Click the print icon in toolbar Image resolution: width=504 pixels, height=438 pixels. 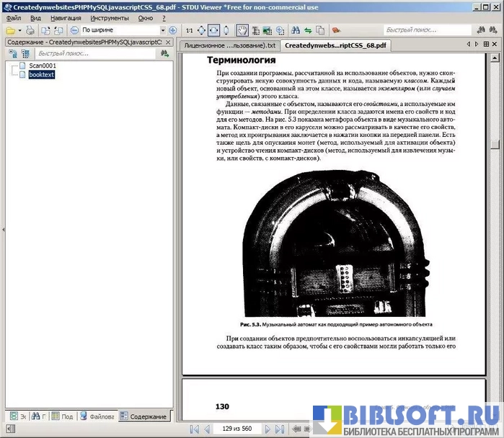(x=30, y=30)
